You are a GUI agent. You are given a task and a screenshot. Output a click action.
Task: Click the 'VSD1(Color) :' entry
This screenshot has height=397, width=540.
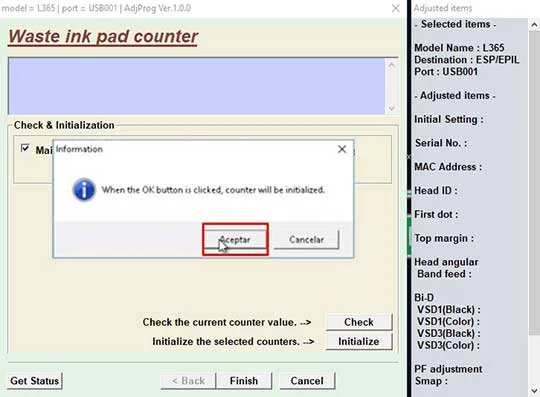click(x=448, y=322)
